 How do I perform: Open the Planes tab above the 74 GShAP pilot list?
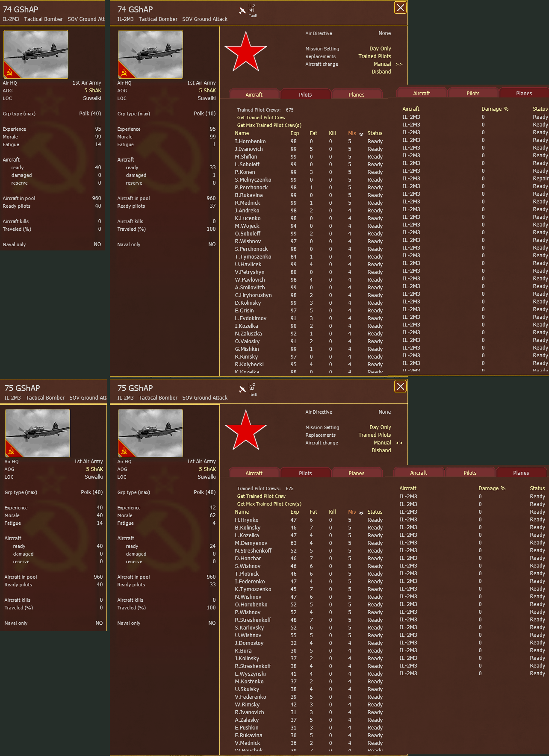coord(357,94)
